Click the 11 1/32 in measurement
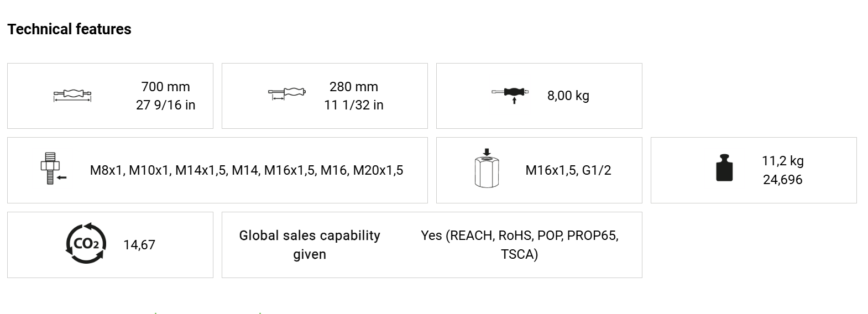Viewport: 868px width, 314px height. [354, 105]
